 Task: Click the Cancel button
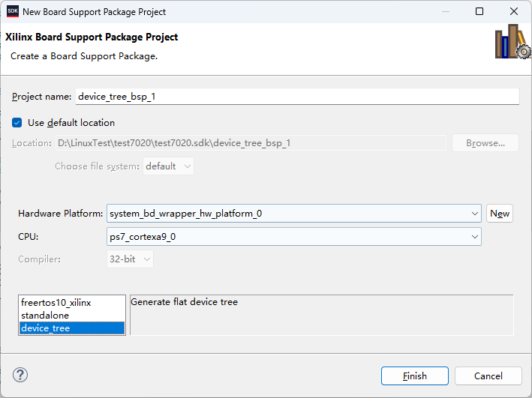coord(488,376)
